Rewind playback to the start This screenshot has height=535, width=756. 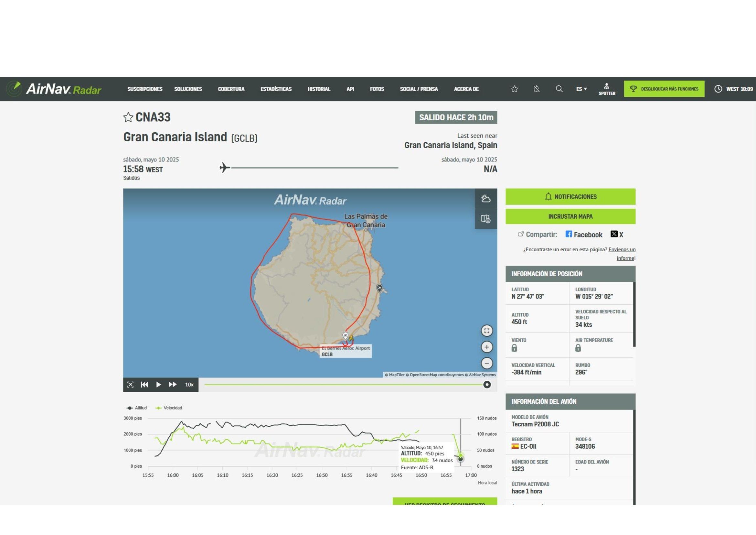[144, 385]
